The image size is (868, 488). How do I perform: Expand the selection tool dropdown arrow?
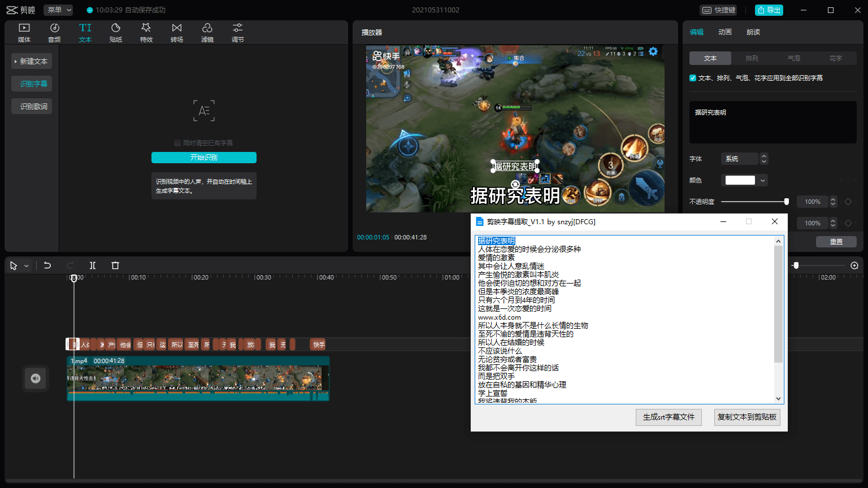pyautogui.click(x=26, y=265)
